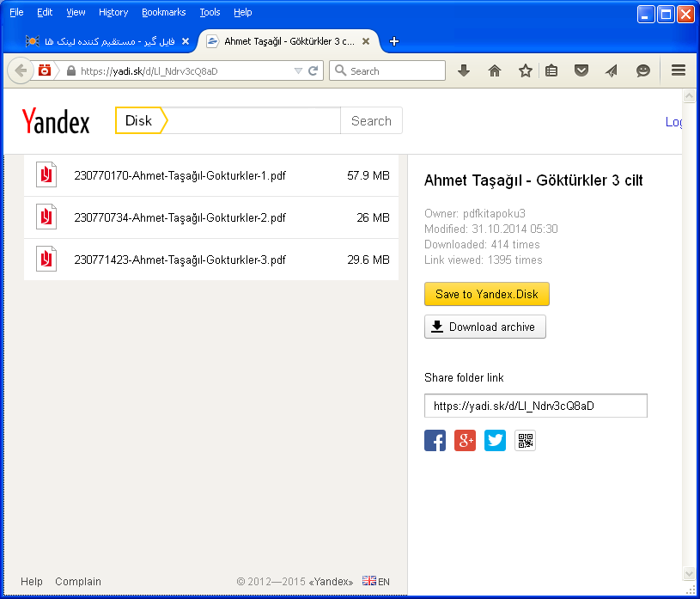700x599 pixels.
Task: Click Save to Yandex.Disk button
Action: click(x=487, y=294)
